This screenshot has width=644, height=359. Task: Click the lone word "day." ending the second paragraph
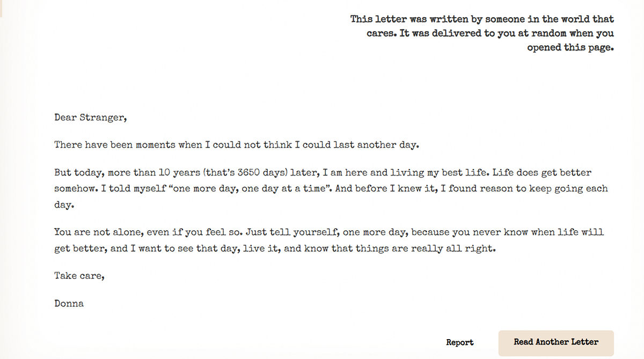pos(63,205)
